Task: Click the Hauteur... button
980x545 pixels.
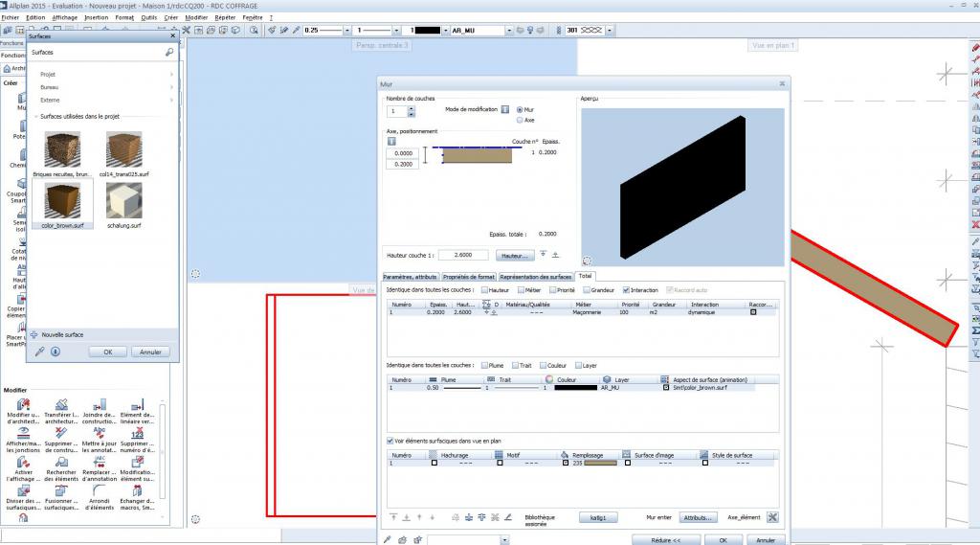Action: pos(515,256)
